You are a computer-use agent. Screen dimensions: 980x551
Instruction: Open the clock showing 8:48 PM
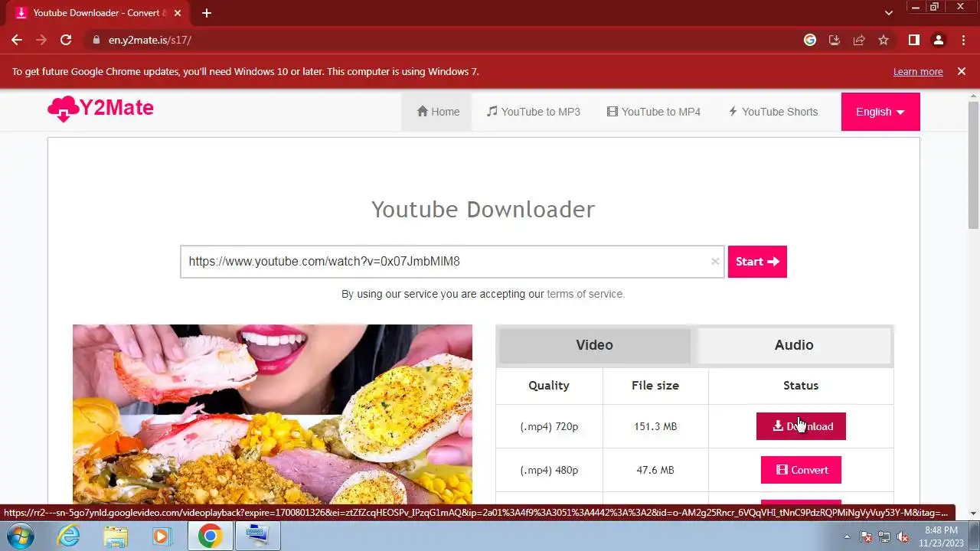tap(941, 536)
